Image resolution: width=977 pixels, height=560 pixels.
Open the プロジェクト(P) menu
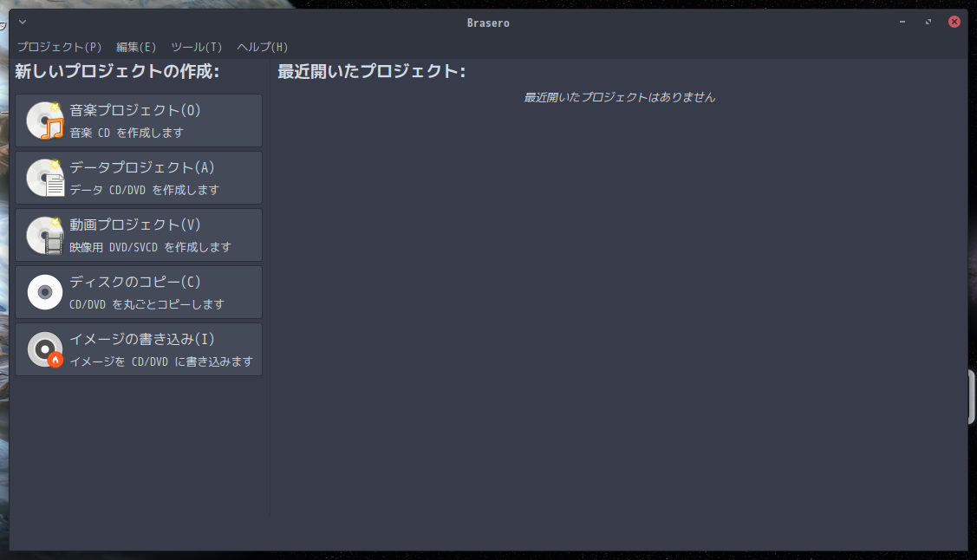[x=59, y=47]
